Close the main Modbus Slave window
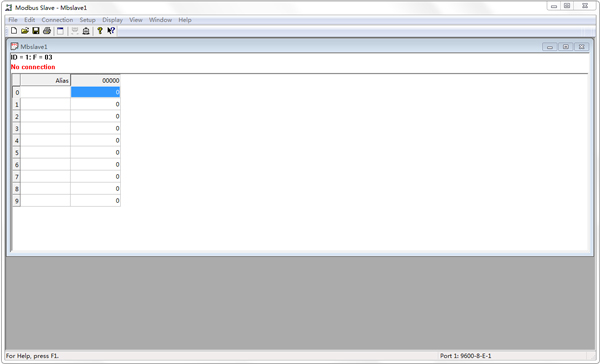This screenshot has width=600, height=364. pyautogui.click(x=585, y=6)
